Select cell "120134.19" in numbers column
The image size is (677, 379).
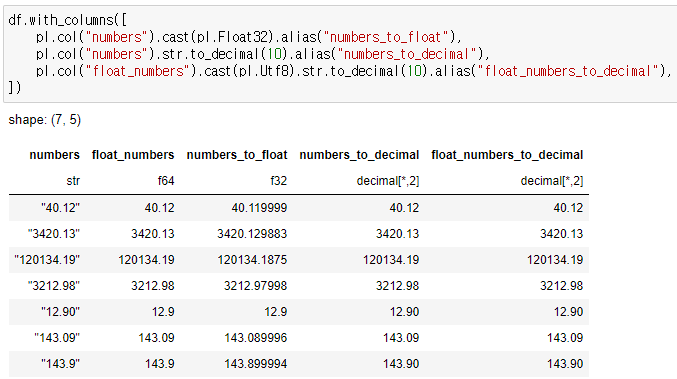(47, 260)
